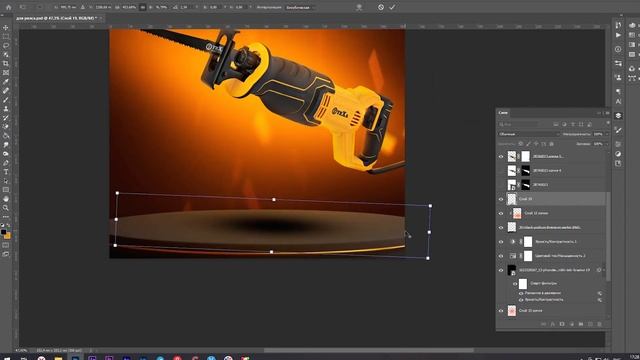Screen dimensions: 640x360
Task: Select the Clone Stamp tool
Action: [6, 109]
